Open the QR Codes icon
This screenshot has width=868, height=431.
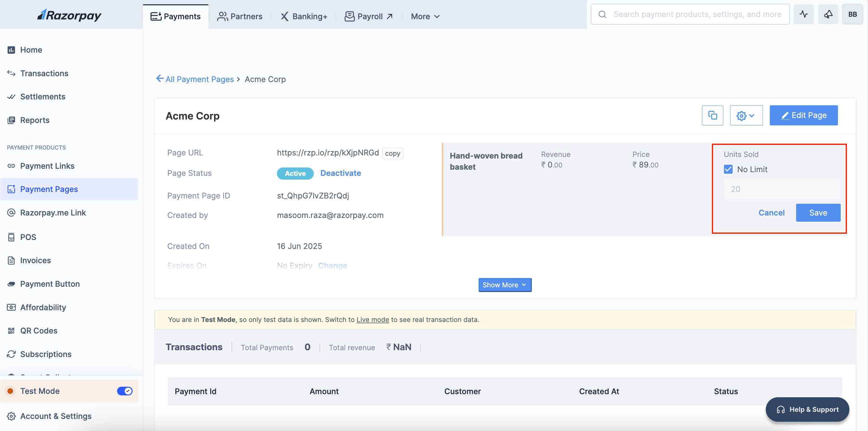point(11,331)
